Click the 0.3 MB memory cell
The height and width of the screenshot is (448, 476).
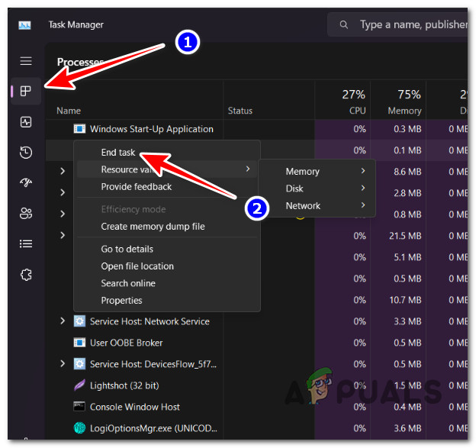coord(407,129)
